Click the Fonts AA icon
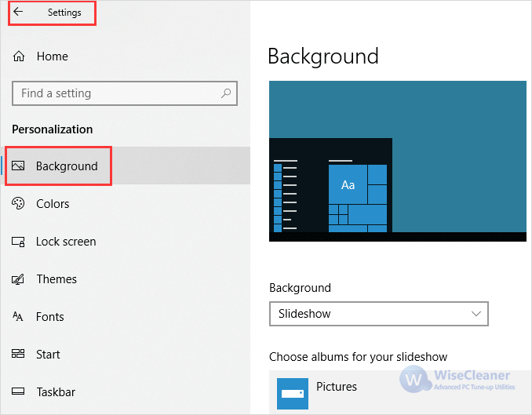The image size is (532, 415). (x=17, y=316)
